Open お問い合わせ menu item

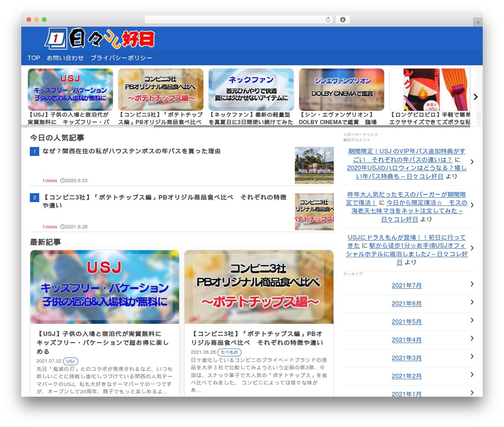tap(65, 58)
